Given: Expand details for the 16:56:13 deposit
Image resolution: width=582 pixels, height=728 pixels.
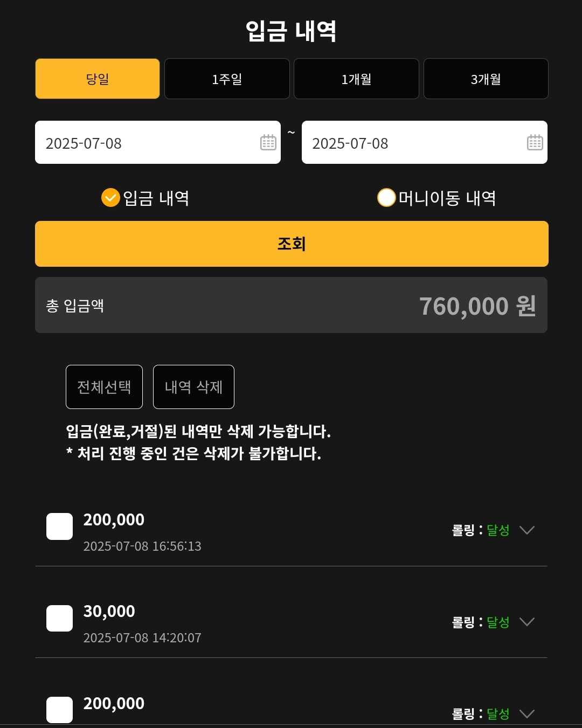Looking at the screenshot, I should [x=526, y=530].
